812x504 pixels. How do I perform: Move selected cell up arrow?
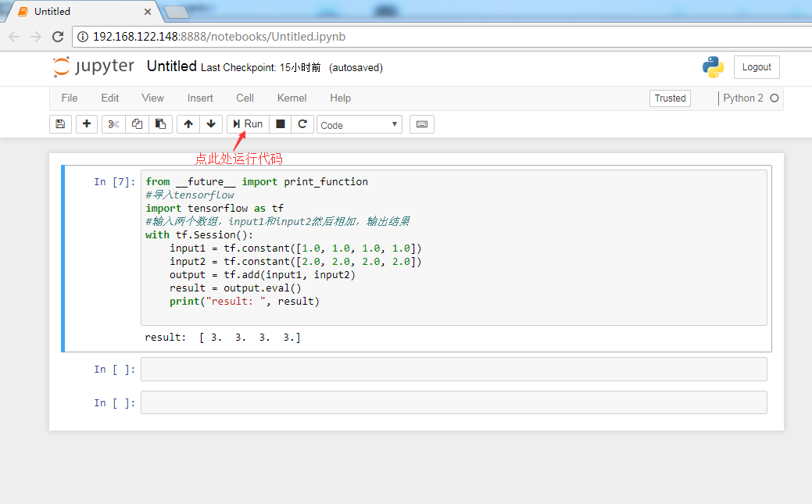pos(188,124)
